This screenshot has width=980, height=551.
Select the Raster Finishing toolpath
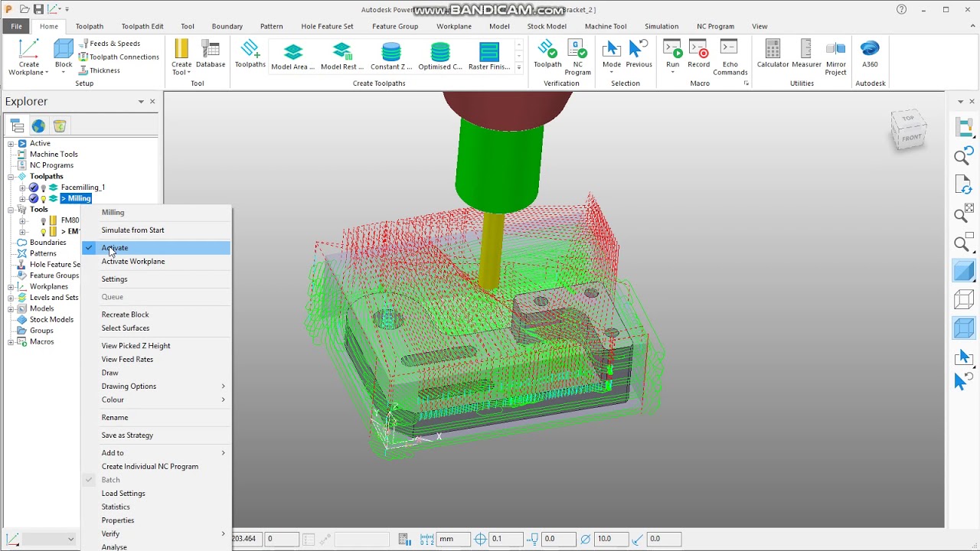(489, 55)
